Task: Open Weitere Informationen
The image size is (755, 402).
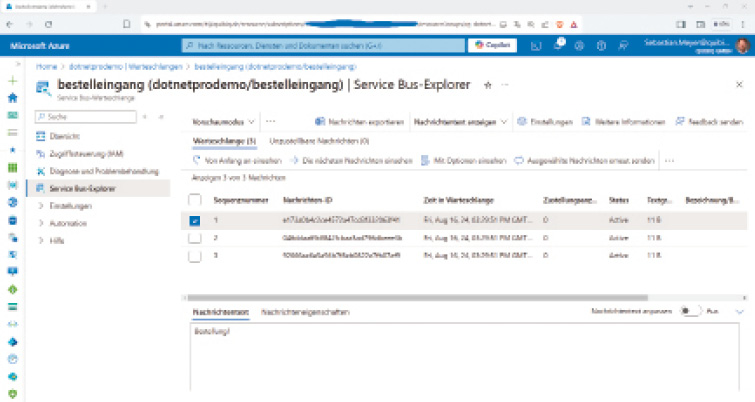Action: click(x=623, y=122)
